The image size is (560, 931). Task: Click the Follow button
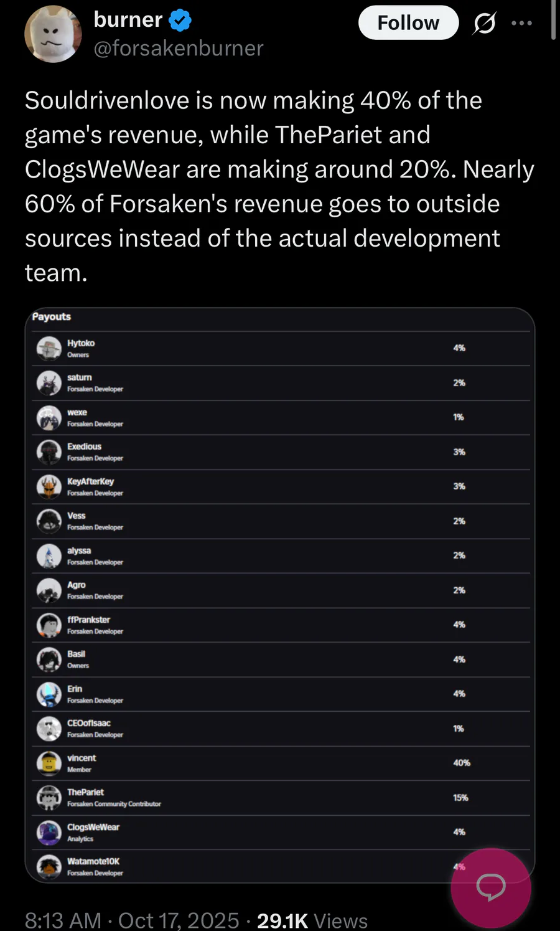[x=408, y=23]
